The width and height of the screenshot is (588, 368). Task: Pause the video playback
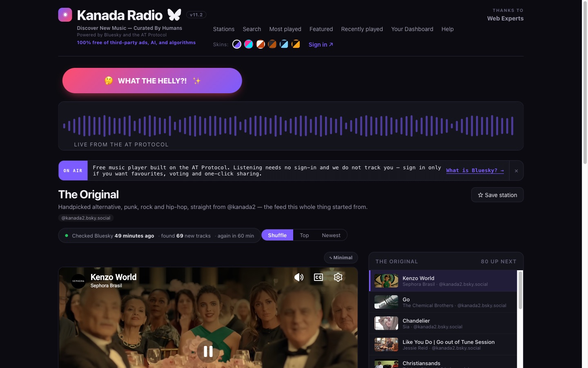208,351
